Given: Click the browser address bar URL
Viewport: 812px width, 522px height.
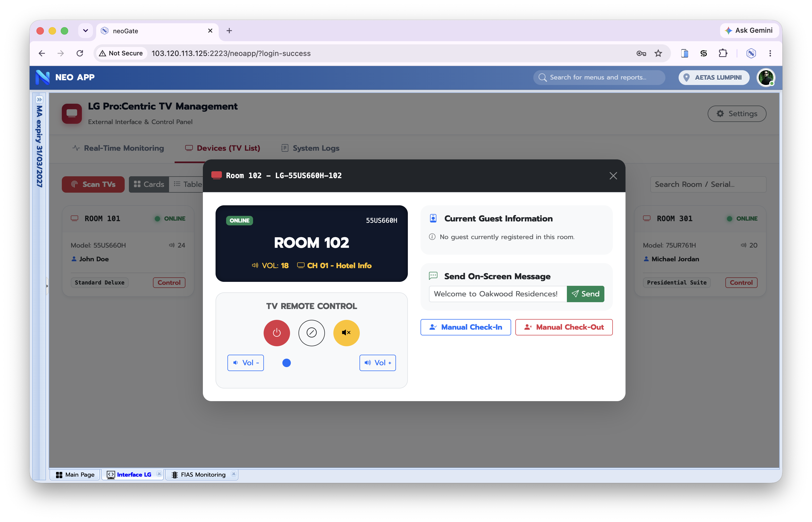Looking at the screenshot, I should (231, 53).
